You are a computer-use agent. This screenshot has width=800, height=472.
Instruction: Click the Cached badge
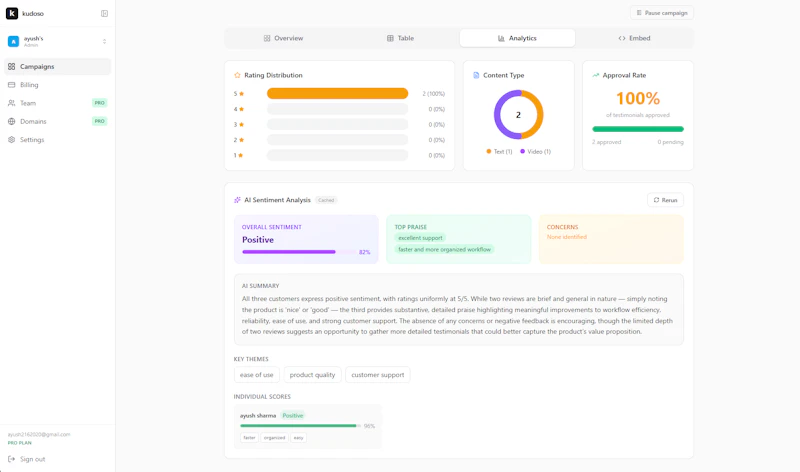point(326,200)
